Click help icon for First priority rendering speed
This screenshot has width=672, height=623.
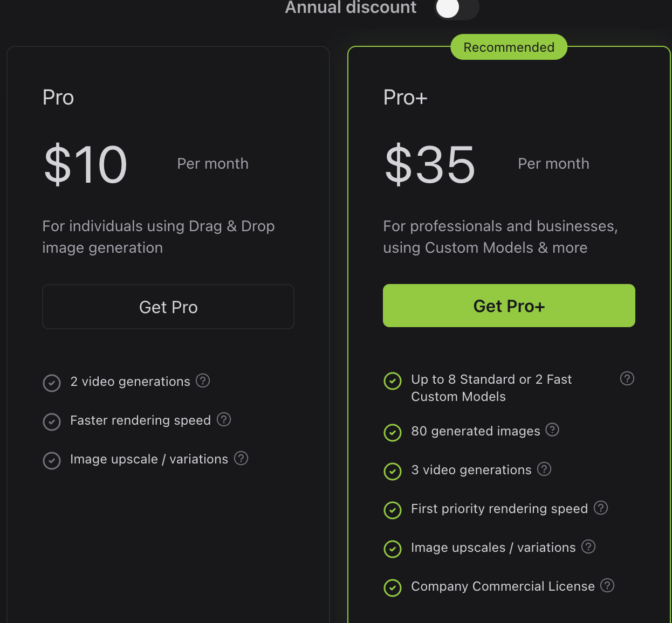pyautogui.click(x=601, y=508)
